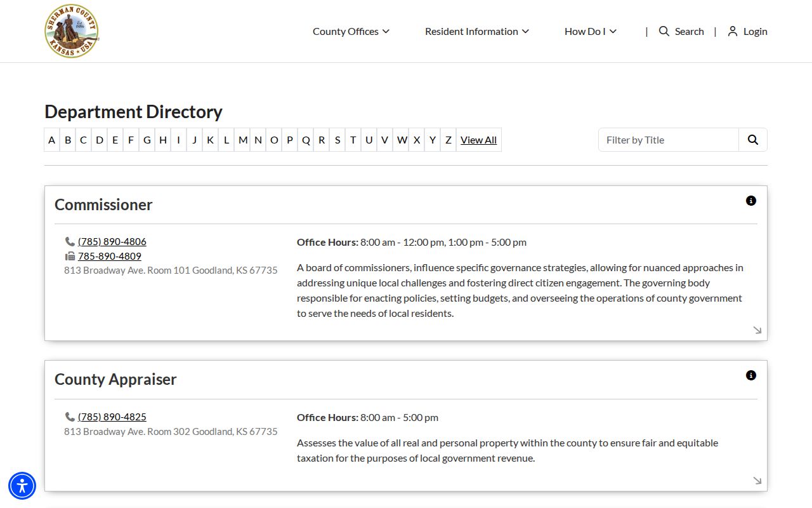Filter directory by letter H
Image resolution: width=812 pixels, height=508 pixels.
pyautogui.click(x=163, y=140)
